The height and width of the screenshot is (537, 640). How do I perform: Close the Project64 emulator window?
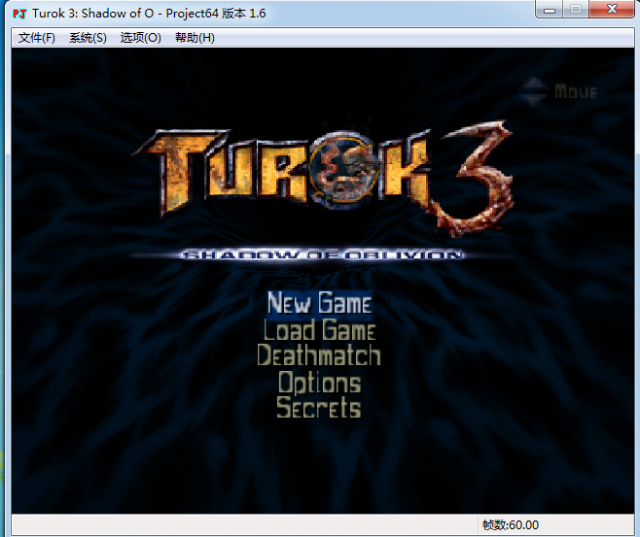pos(613,9)
